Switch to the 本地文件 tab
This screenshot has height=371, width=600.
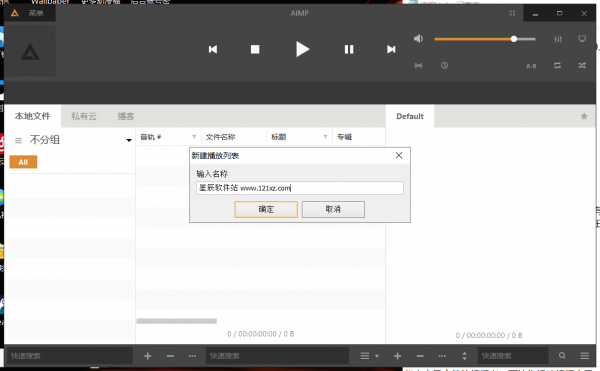pyautogui.click(x=33, y=116)
